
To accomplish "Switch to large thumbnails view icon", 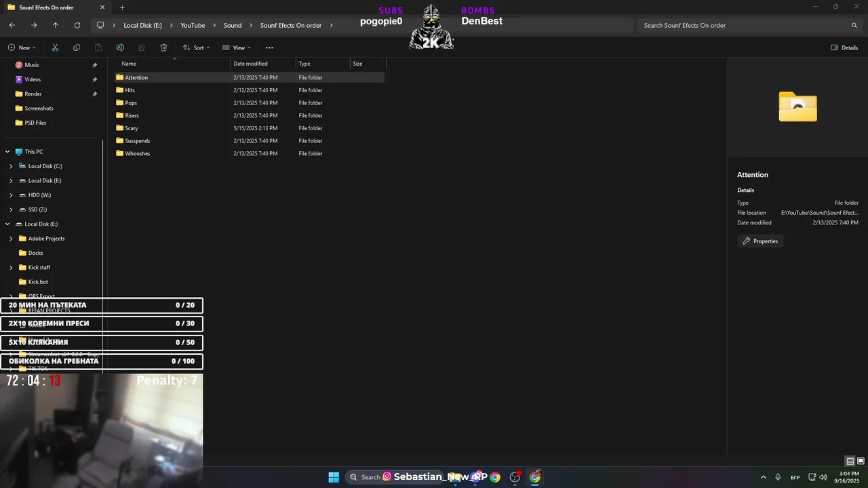I will tap(861, 462).
